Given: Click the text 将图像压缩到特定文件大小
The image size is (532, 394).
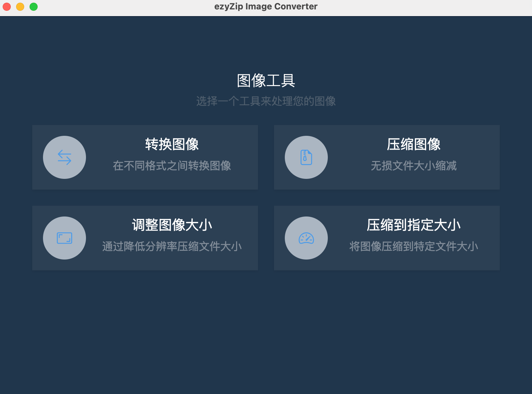Looking at the screenshot, I should click(x=414, y=246).
